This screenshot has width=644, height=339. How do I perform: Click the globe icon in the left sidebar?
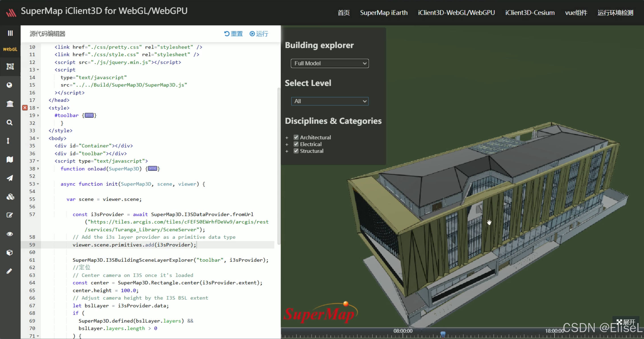tap(10, 85)
